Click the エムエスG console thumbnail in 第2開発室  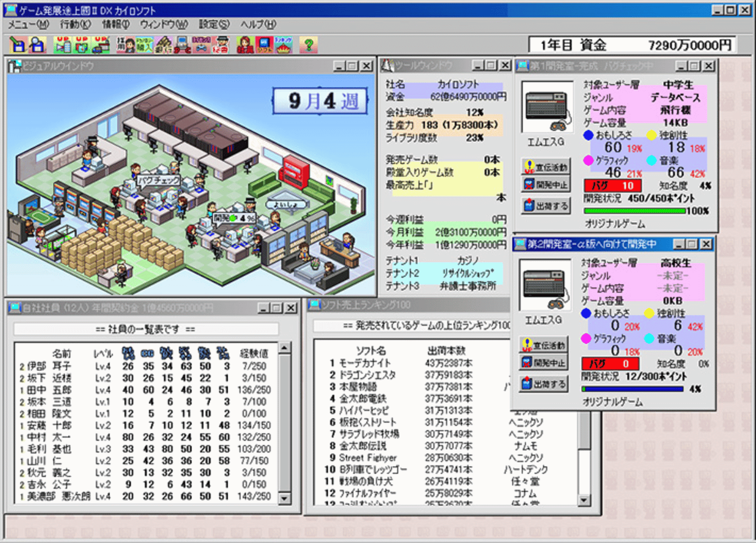click(x=545, y=285)
